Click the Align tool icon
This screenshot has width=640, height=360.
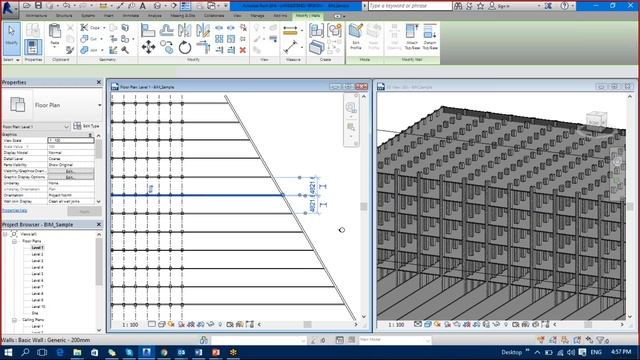point(148,30)
